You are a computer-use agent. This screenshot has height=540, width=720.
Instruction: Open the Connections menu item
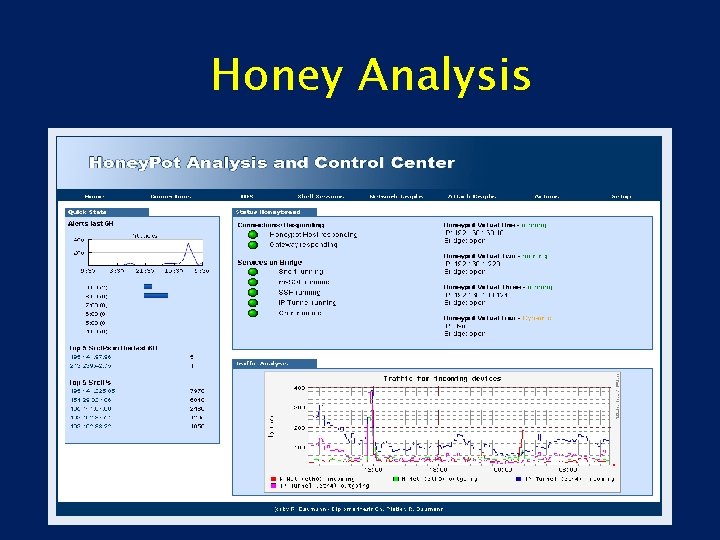(170, 197)
